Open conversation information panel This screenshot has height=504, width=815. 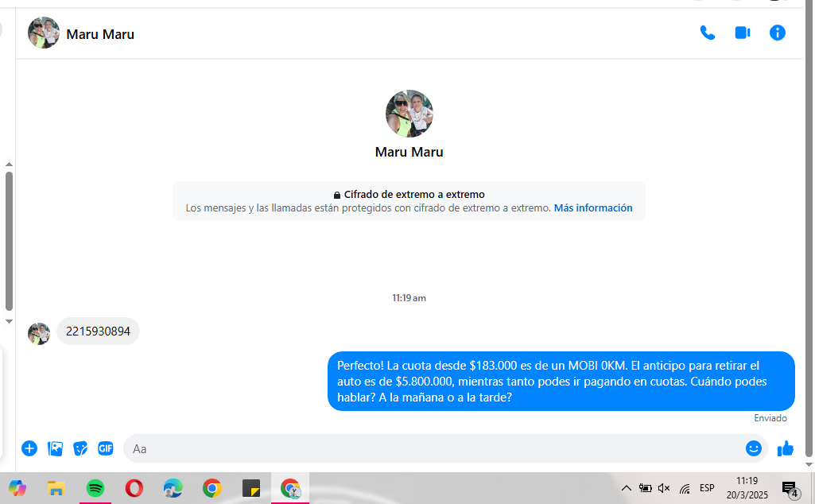pos(777,33)
